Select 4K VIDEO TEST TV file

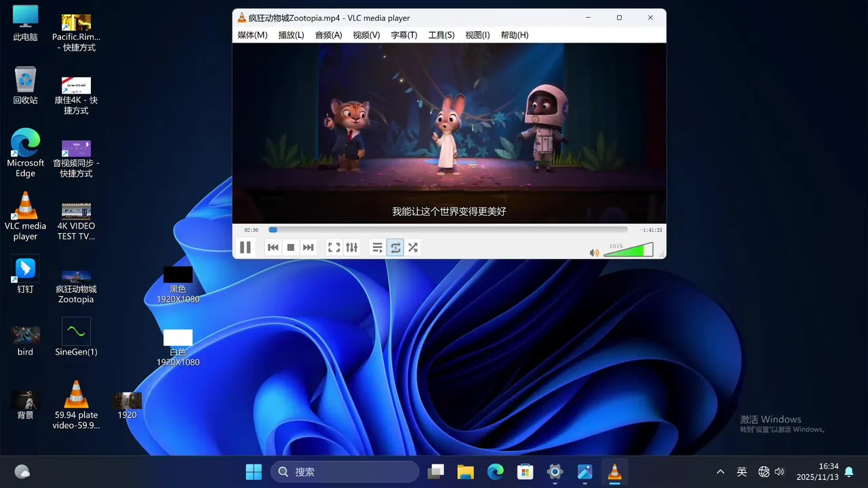pyautogui.click(x=76, y=222)
